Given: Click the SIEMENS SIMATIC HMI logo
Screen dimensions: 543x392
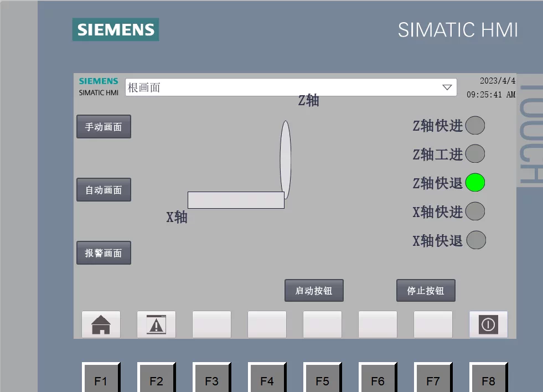Looking at the screenshot, I should coord(98,86).
